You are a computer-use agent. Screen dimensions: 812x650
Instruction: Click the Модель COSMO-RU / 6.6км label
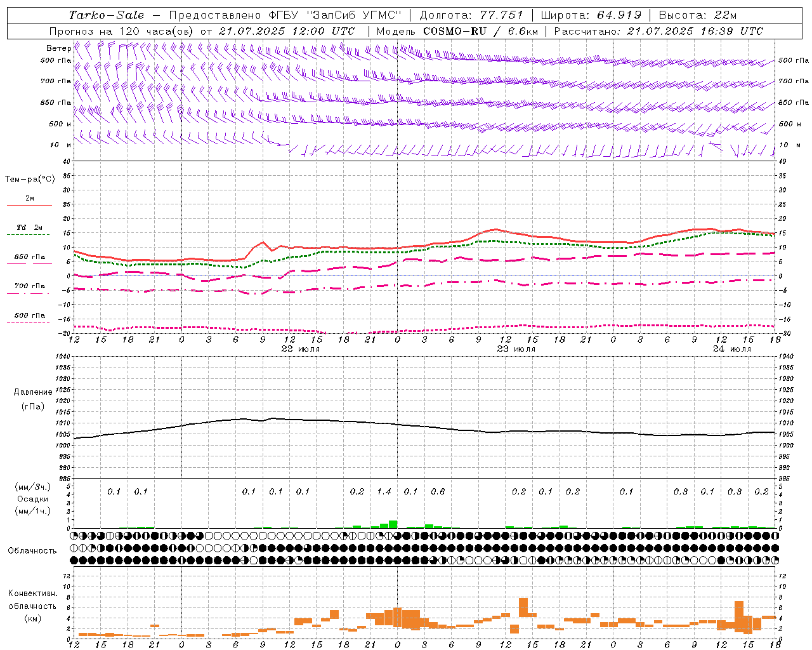pos(457,31)
